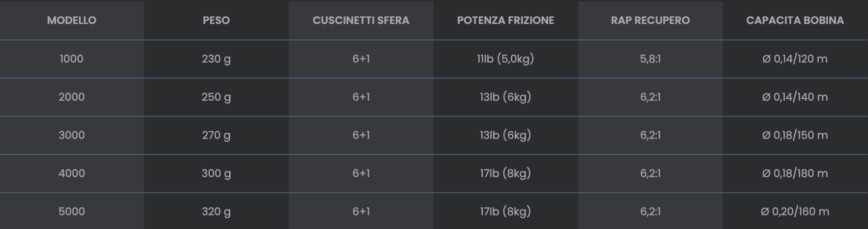Select model 1000 cell
Screen dimensions: 868x229
click(71, 59)
